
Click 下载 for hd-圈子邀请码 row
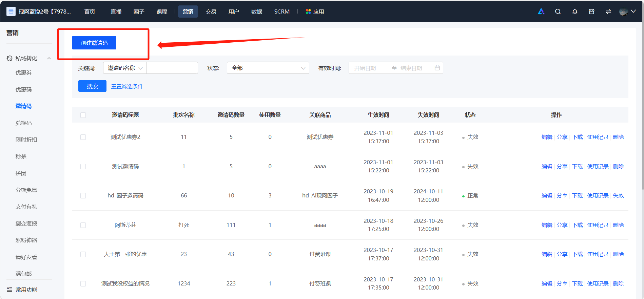(577, 196)
